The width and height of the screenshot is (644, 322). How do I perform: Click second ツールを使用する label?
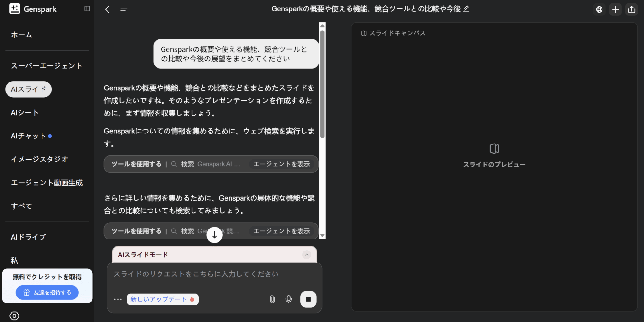coord(136,231)
